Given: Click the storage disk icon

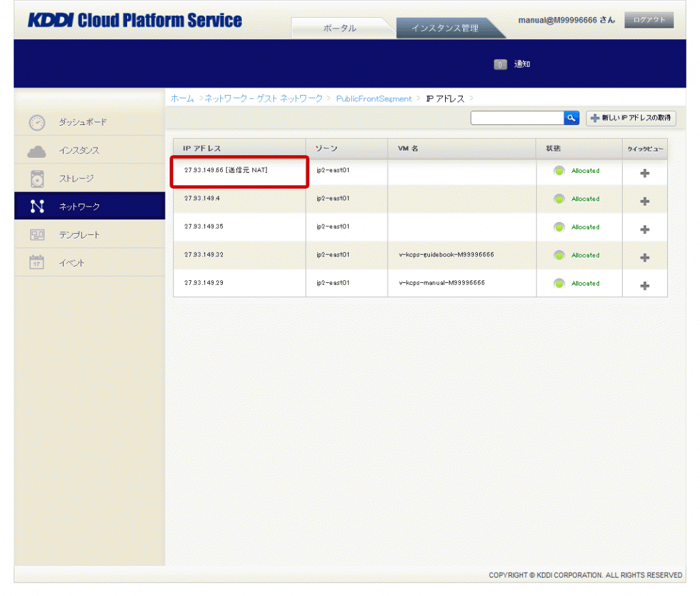Looking at the screenshot, I should pos(37,179).
